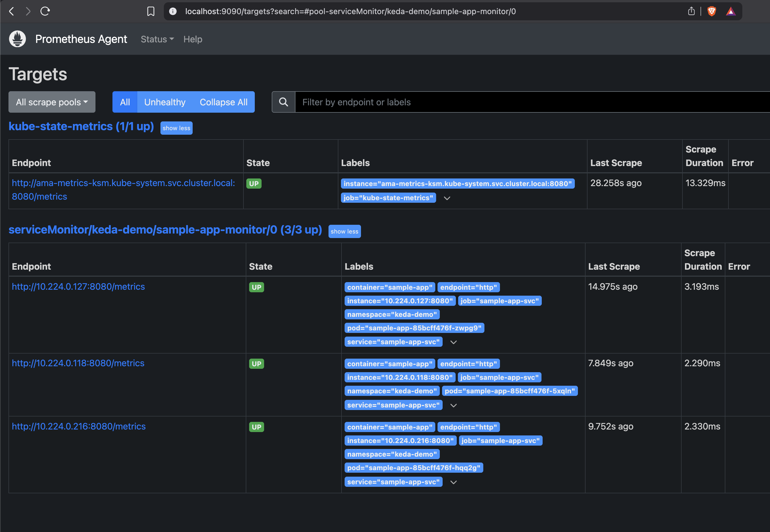This screenshot has height=532, width=770.
Task: Click label instance="10.224.0.216:8080"
Action: click(x=400, y=441)
